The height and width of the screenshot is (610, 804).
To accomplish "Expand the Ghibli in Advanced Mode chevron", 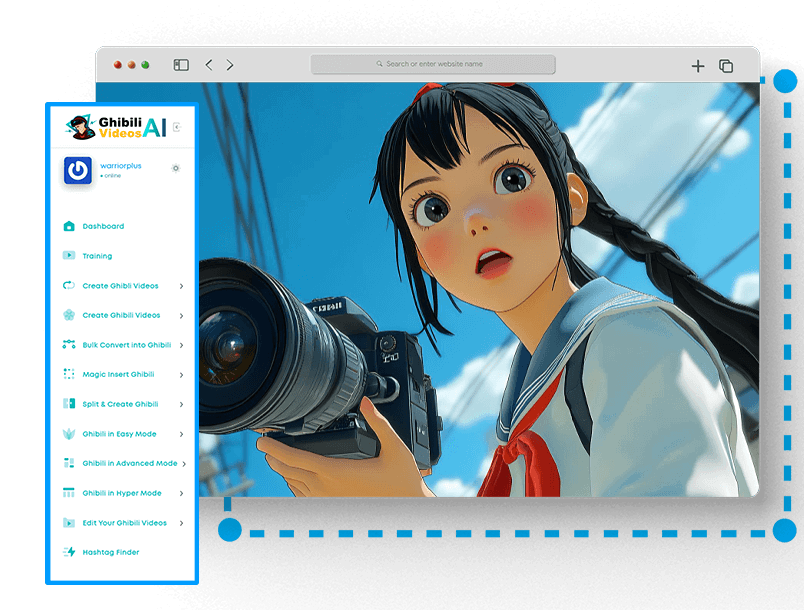I will click(x=184, y=464).
